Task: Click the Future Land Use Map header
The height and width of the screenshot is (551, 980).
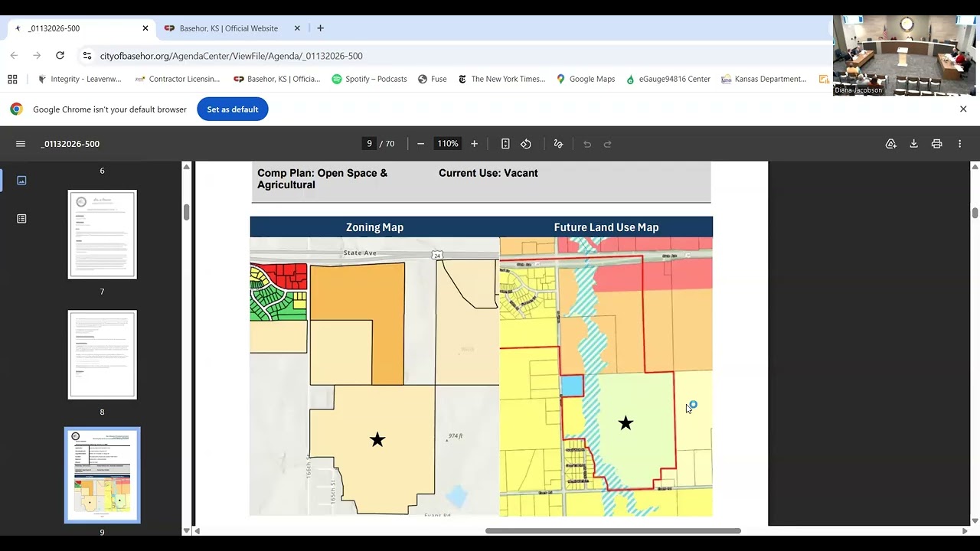Action: click(x=606, y=227)
